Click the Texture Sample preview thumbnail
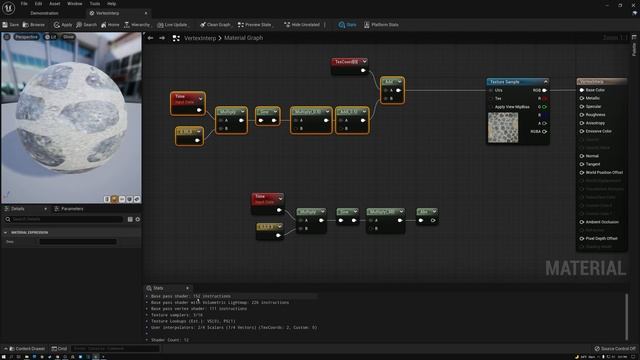Screen dimensions: 640x360 (503, 128)
